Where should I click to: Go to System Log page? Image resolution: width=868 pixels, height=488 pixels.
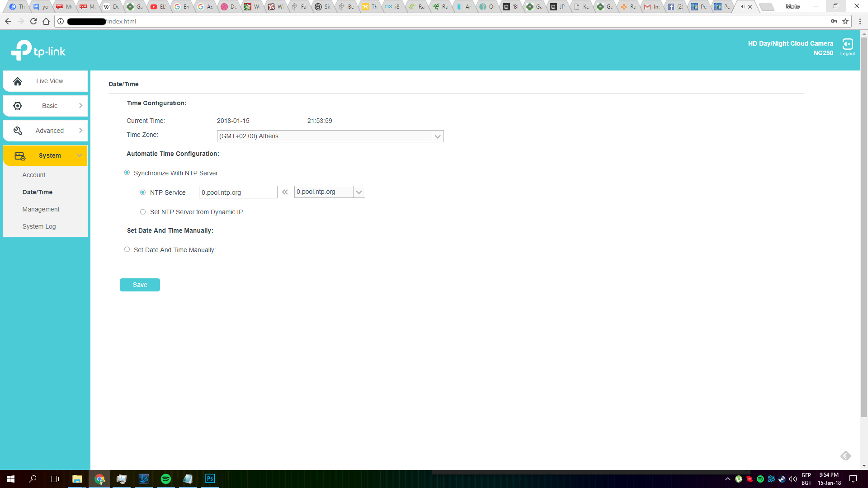pyautogui.click(x=39, y=226)
